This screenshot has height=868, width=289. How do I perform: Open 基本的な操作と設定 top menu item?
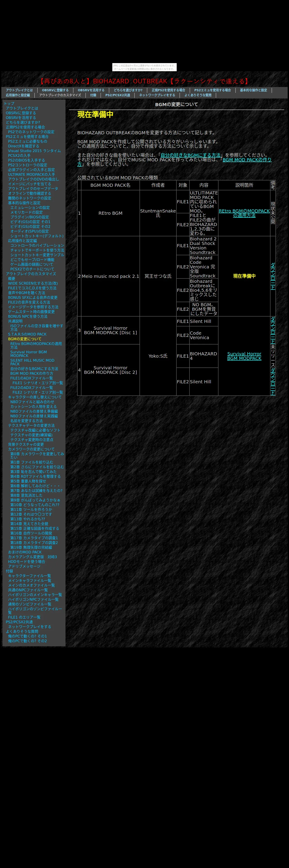click(253, 90)
